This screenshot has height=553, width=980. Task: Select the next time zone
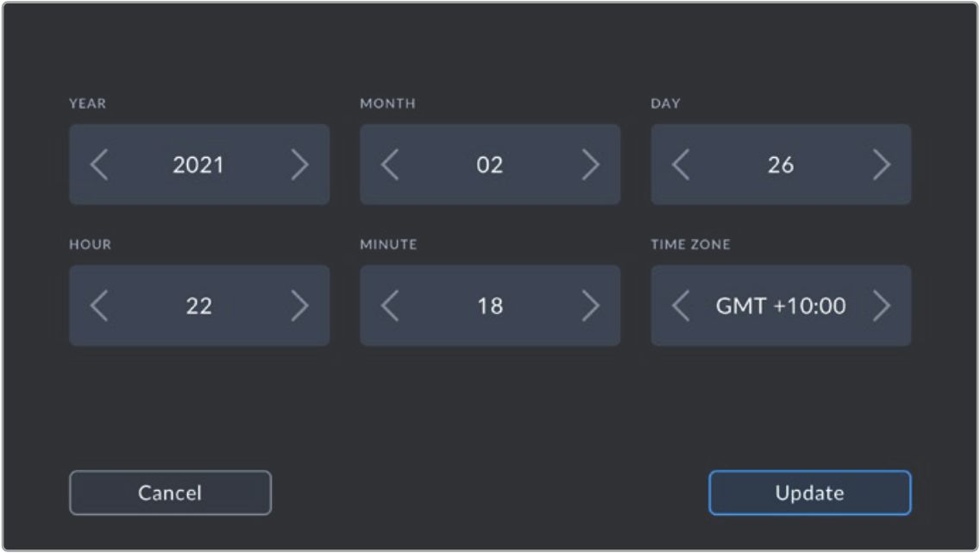[881, 305]
